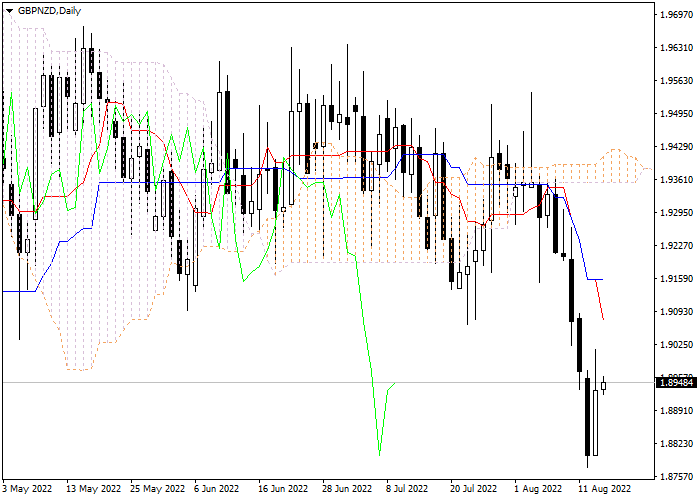Click the 11 Aug 2022 date label
The image size is (700, 500).
[x=604, y=489]
